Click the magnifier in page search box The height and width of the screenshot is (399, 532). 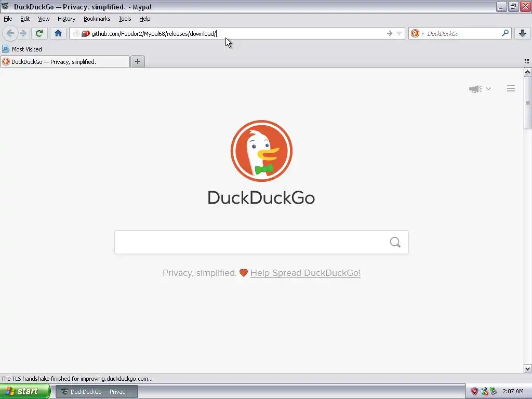(x=395, y=242)
